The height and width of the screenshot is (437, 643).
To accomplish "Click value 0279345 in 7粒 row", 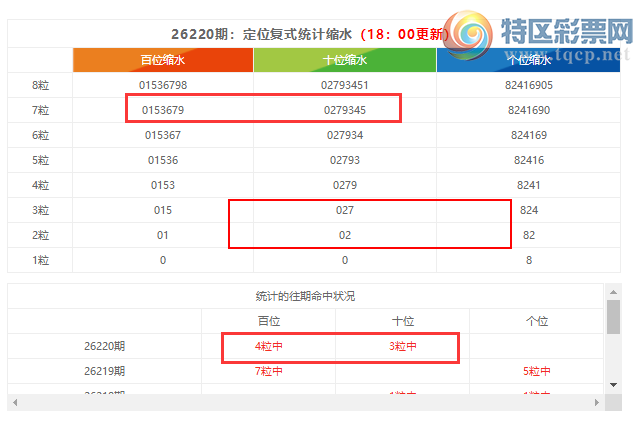I will click(345, 110).
